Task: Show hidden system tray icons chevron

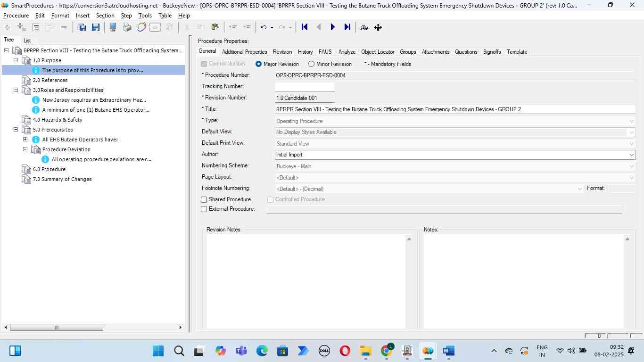Action: click(x=494, y=351)
